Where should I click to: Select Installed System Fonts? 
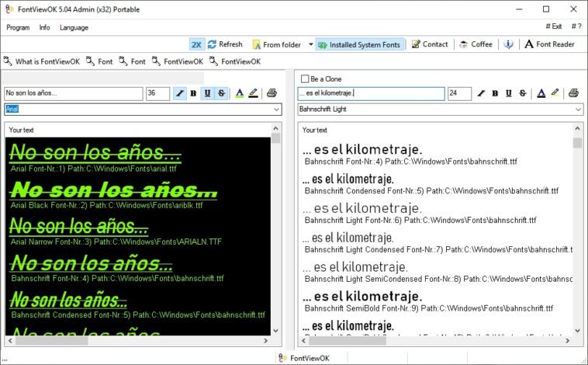point(359,45)
